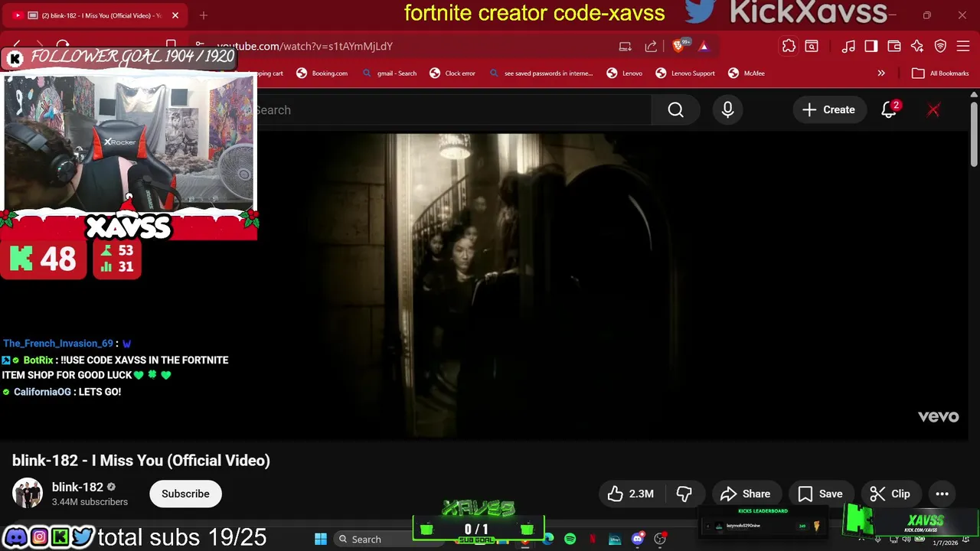
Task: Dislike the video with thumbs down
Action: [x=684, y=494]
